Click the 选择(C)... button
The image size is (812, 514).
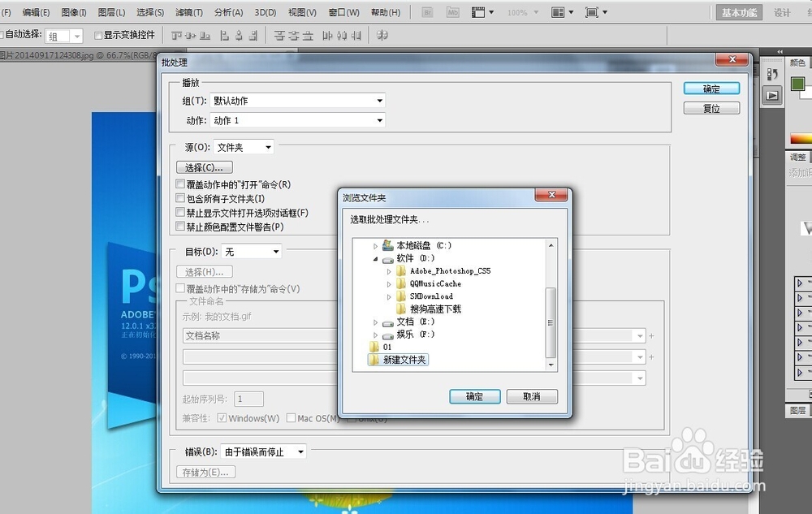[203, 166]
